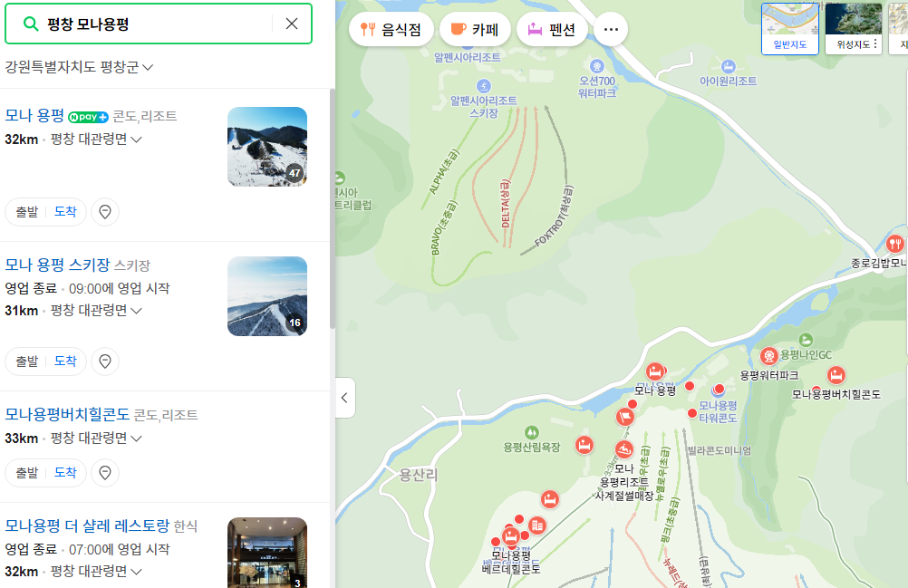Click the 모나용평버치힐콘도 red lodging marker
908x588 pixels.
(836, 375)
